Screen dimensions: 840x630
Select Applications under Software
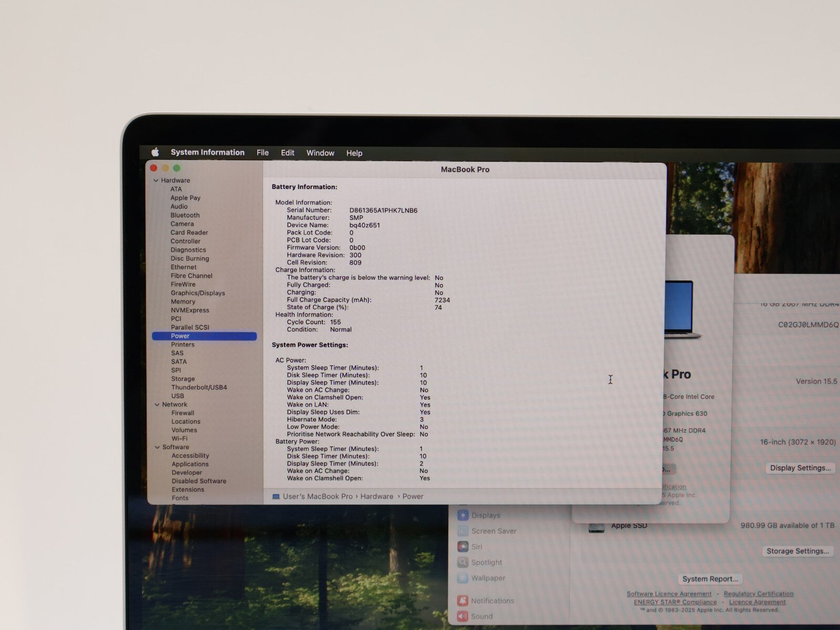190,464
